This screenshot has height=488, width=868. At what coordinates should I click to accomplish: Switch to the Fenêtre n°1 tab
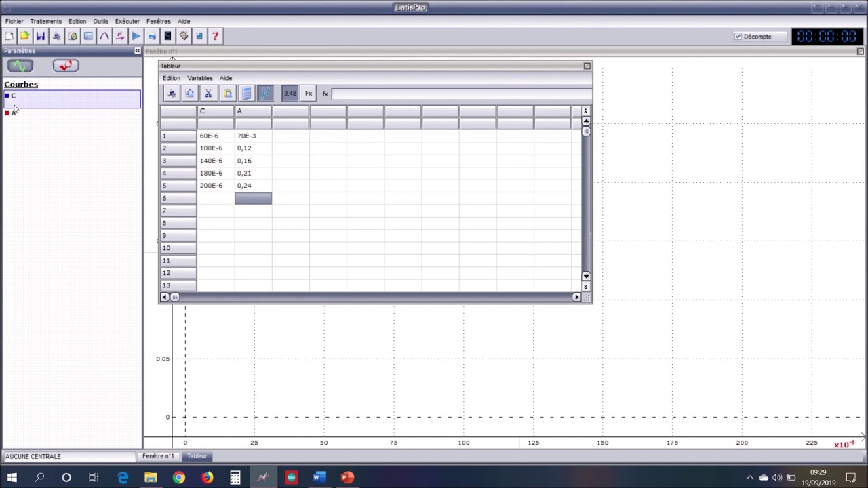click(x=158, y=456)
